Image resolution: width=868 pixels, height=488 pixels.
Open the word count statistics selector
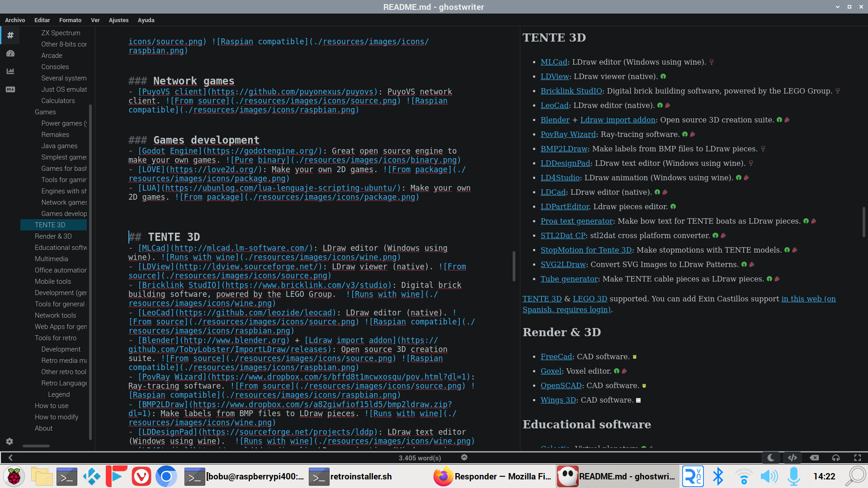click(x=420, y=458)
